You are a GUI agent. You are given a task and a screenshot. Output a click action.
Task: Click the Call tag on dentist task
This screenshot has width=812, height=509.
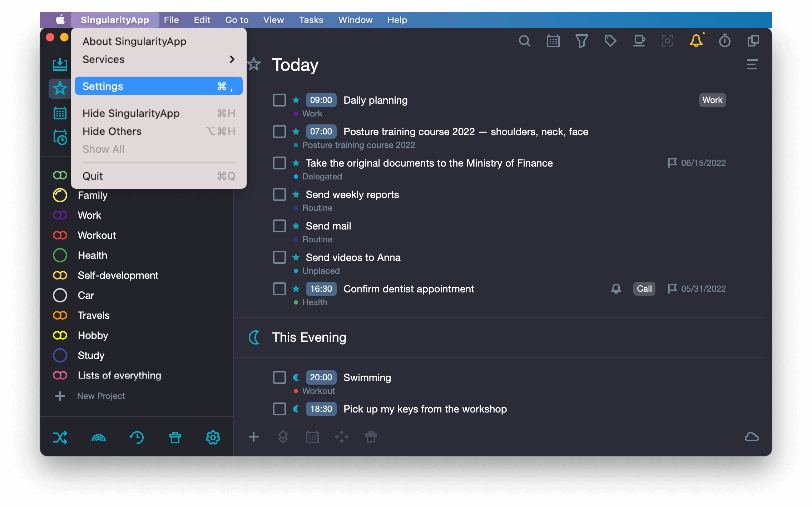tap(644, 289)
